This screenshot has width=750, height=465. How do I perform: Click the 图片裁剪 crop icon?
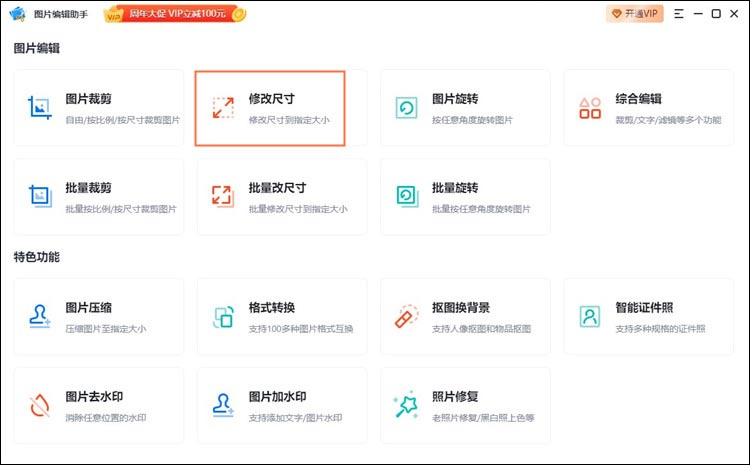click(x=40, y=108)
